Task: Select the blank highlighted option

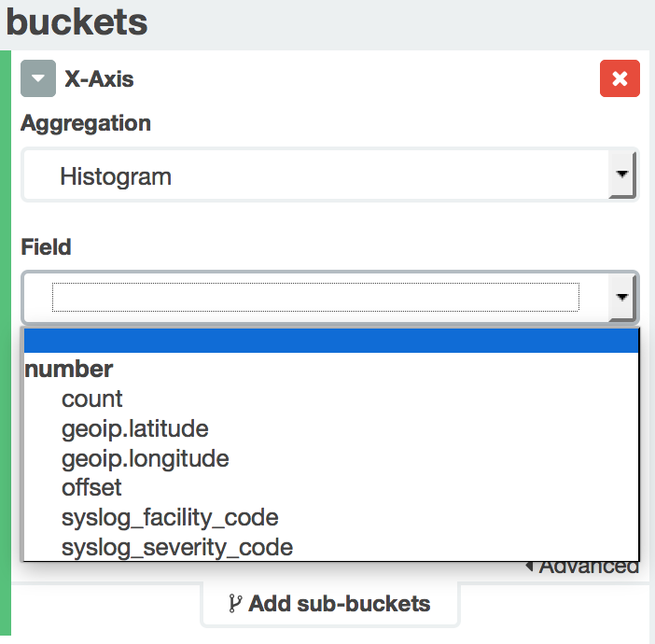Action: click(330, 340)
